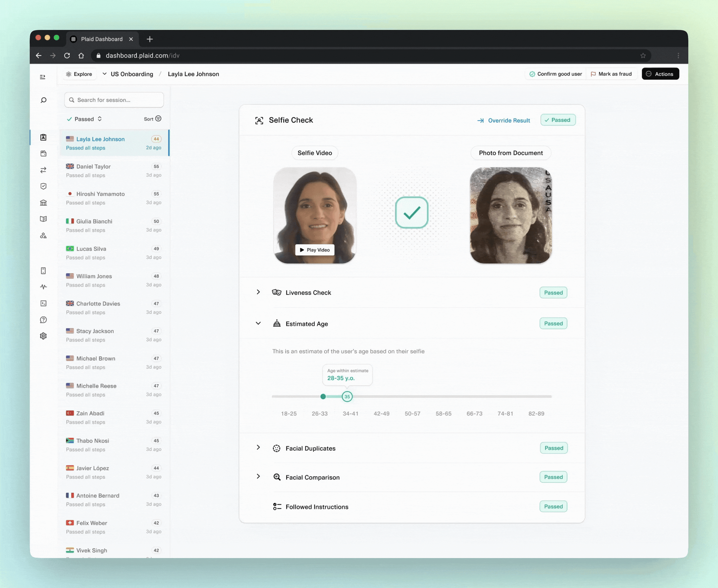718x588 pixels.
Task: Go to browser home page
Action: tap(81, 56)
